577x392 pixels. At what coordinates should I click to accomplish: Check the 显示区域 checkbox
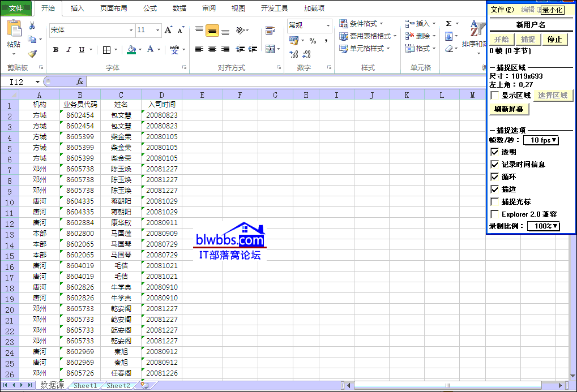(495, 95)
